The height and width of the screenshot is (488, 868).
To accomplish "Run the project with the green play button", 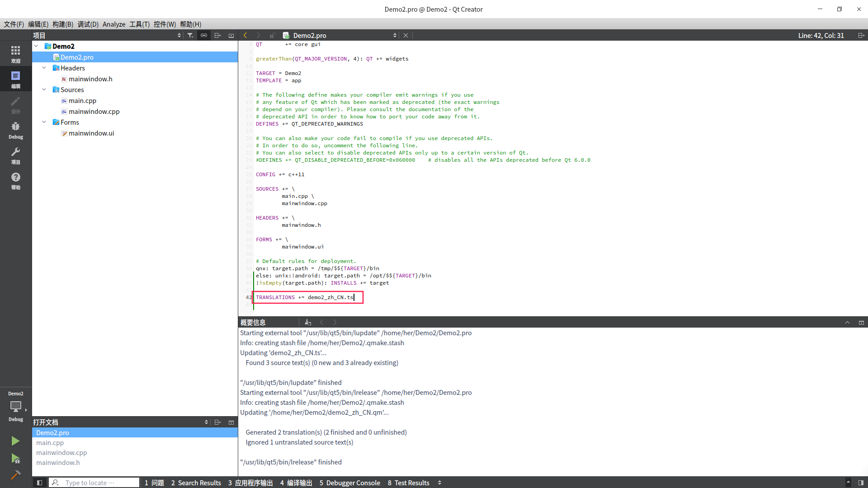I will pos(16,441).
